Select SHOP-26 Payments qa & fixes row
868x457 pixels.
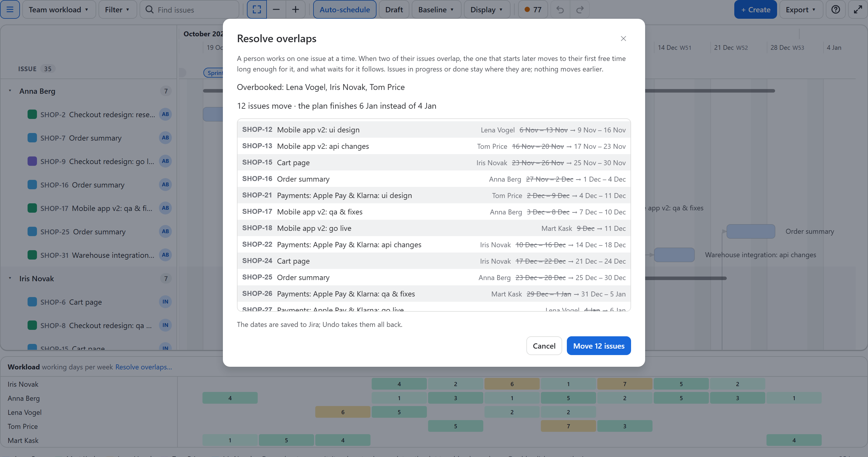[434, 294]
